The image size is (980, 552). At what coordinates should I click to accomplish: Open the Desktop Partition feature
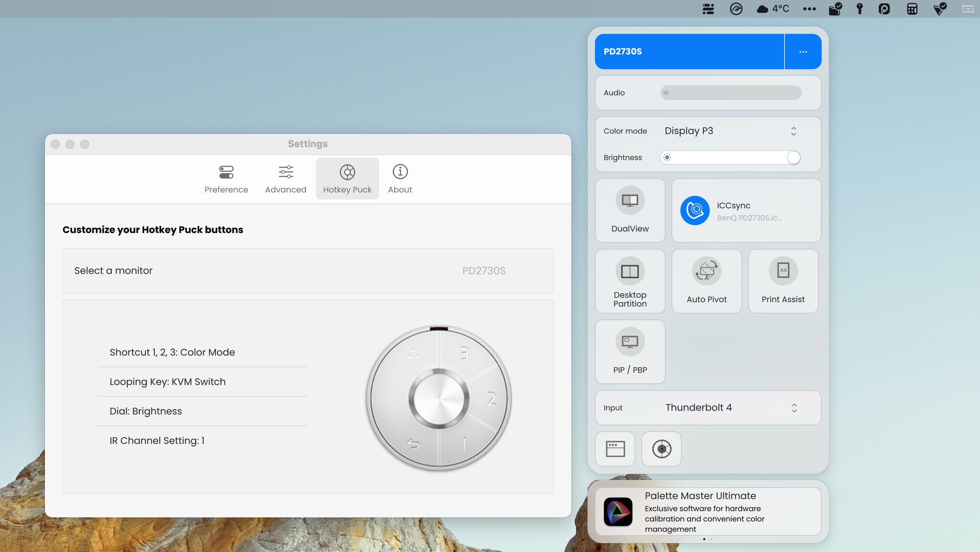tap(630, 281)
